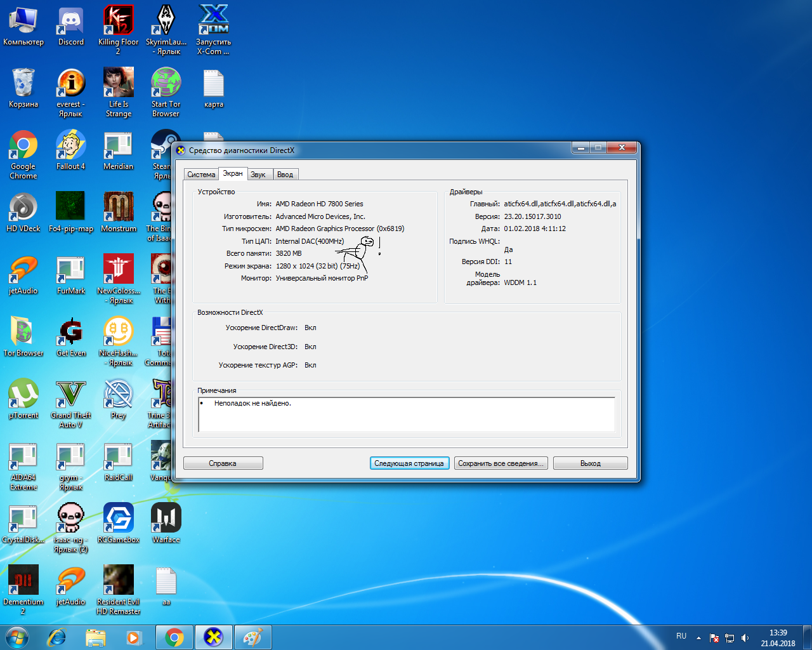Open AIDA64 Extreme shortcut
812x650 pixels.
23,465
